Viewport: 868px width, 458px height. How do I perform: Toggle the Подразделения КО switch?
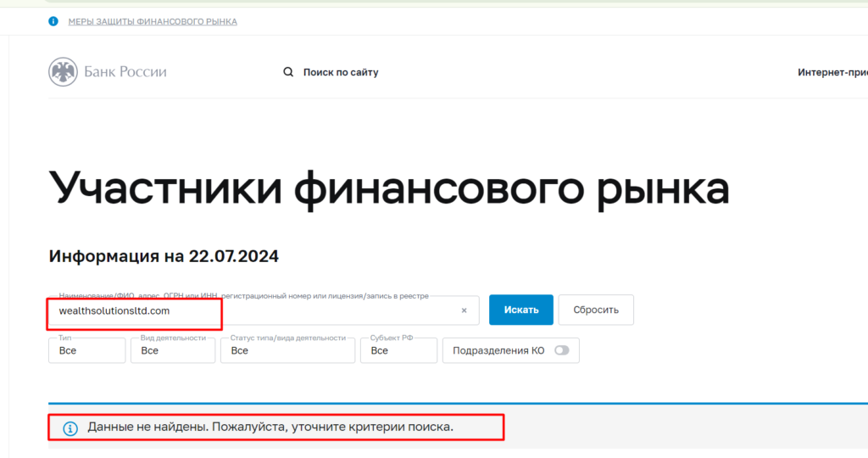click(x=562, y=350)
